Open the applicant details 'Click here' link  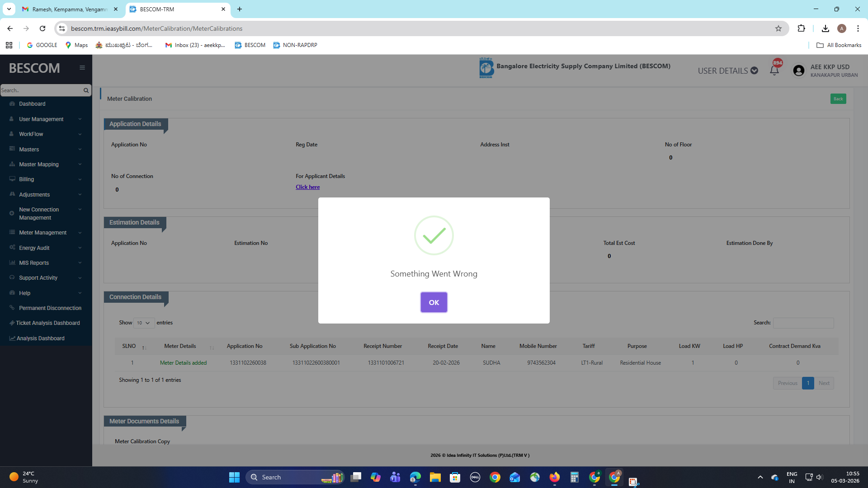[307, 187]
